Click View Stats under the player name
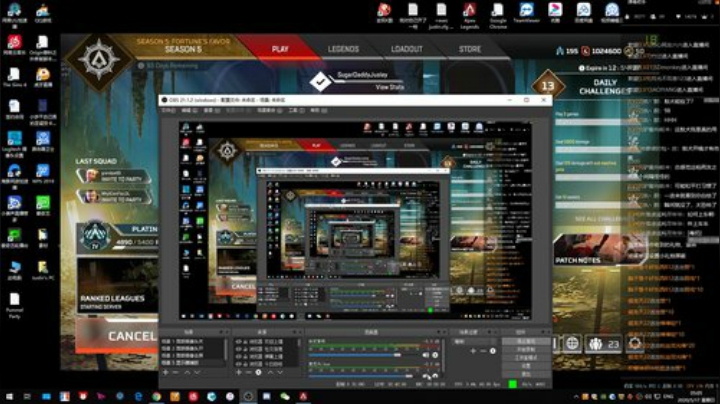Screen dimensions: 720x404 (390, 87)
